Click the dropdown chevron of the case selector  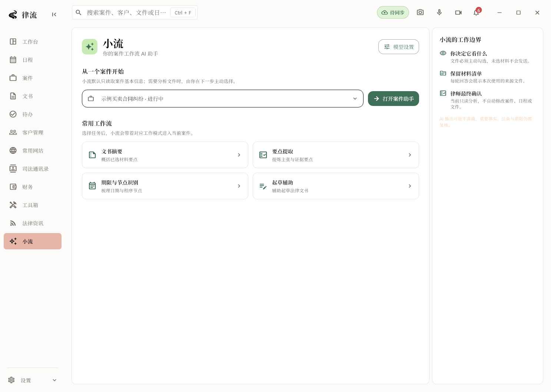[355, 99]
